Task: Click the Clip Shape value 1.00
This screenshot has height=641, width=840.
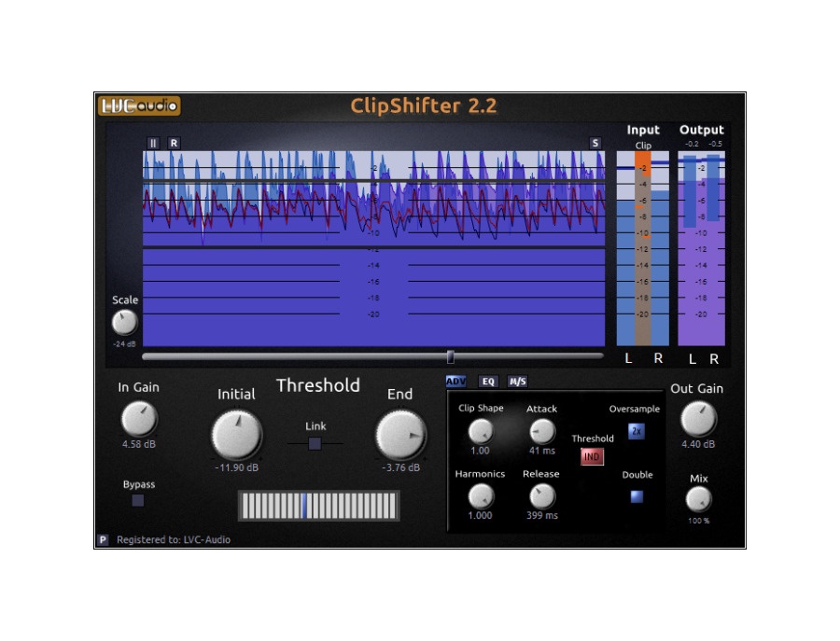Action: pyautogui.click(x=480, y=451)
